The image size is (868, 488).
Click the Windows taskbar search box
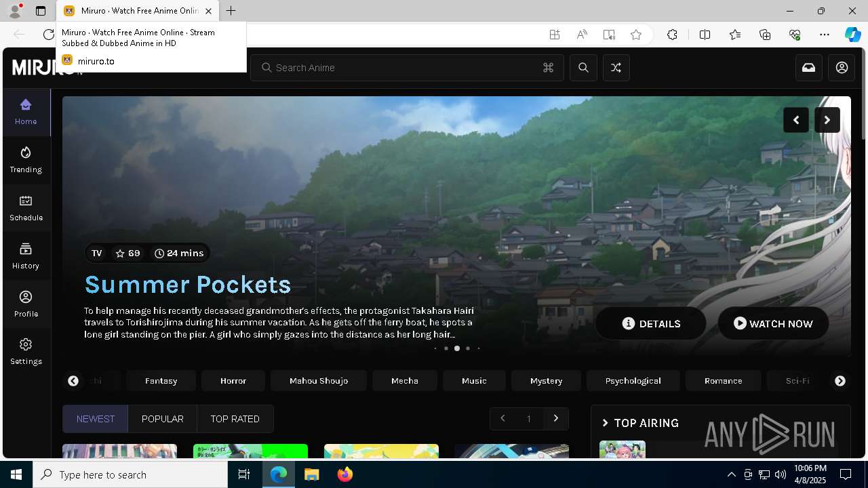point(130,474)
